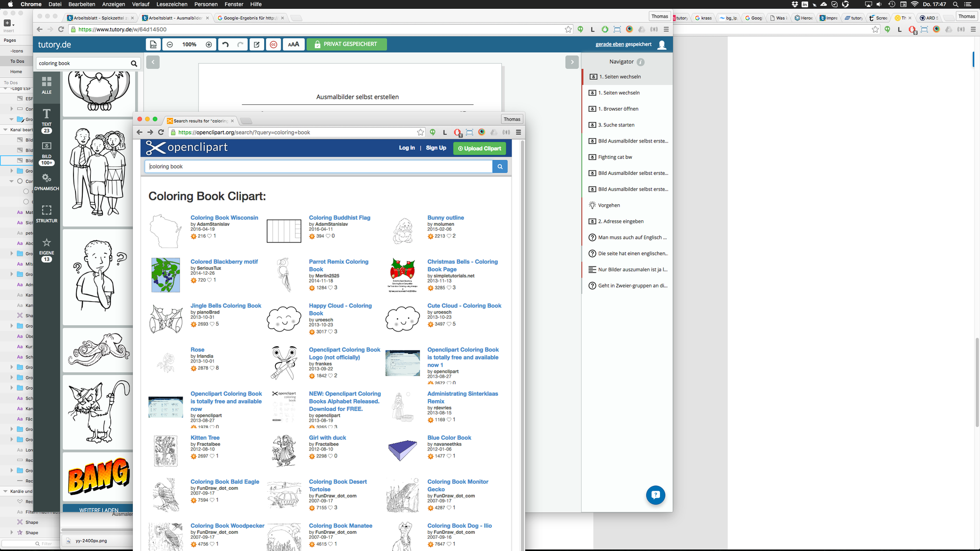Zoom out with the minus magnifier icon
This screenshot has width=980, height=551.
click(170, 45)
